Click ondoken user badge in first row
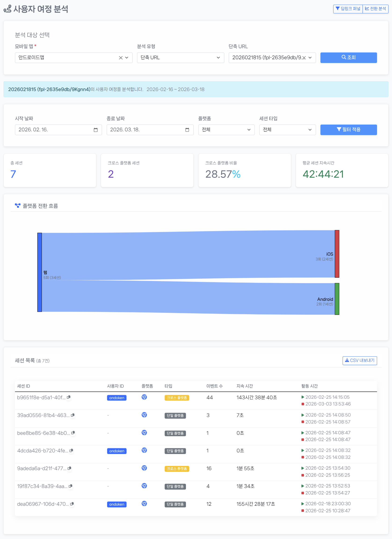The height and width of the screenshot is (539, 392). 116,398
